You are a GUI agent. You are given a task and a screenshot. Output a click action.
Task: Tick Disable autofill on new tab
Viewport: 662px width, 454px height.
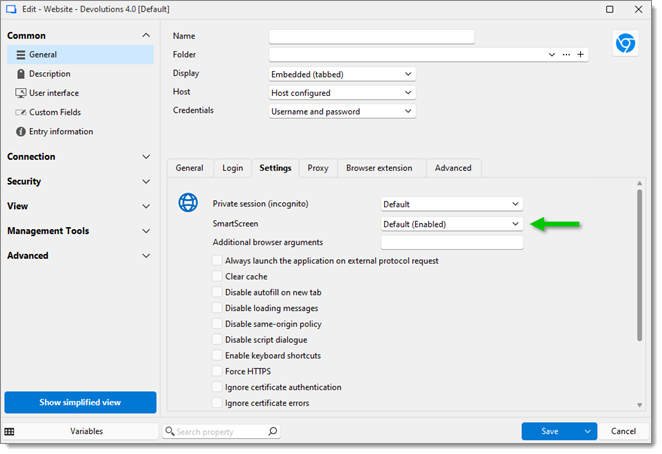(x=217, y=292)
